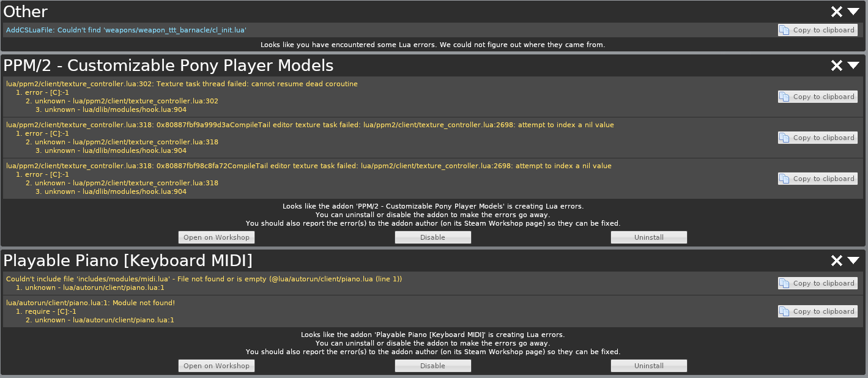Select the 'Couldn't include file' midi.lua error line

204,279
